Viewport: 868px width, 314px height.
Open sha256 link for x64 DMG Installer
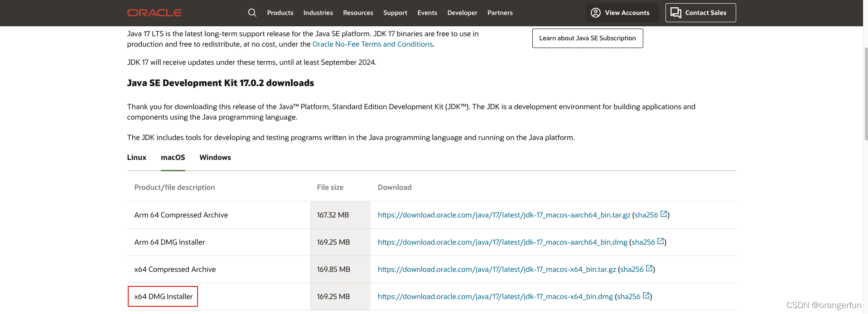(629, 296)
